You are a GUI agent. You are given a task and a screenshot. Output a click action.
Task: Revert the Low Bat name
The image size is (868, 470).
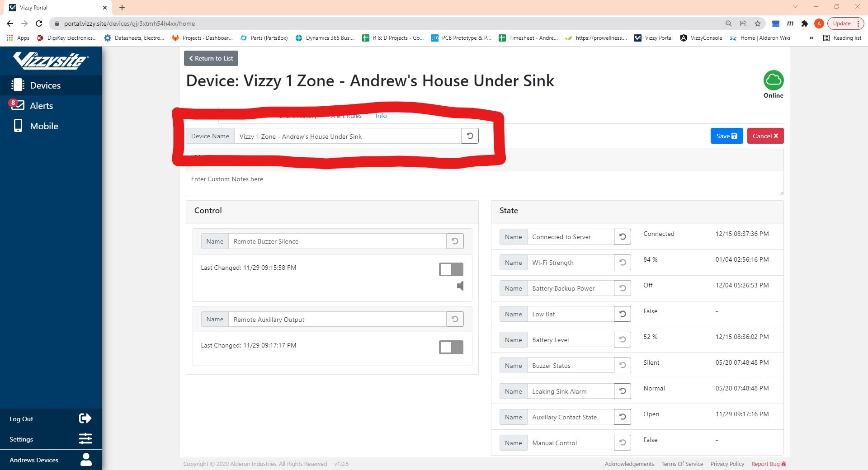pyautogui.click(x=623, y=314)
